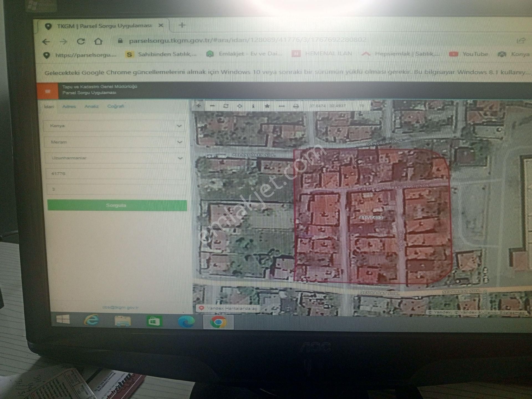Image resolution: width=532 pixels, height=399 pixels.
Task: Click the zoom out minus map tool
Action: click(212, 106)
